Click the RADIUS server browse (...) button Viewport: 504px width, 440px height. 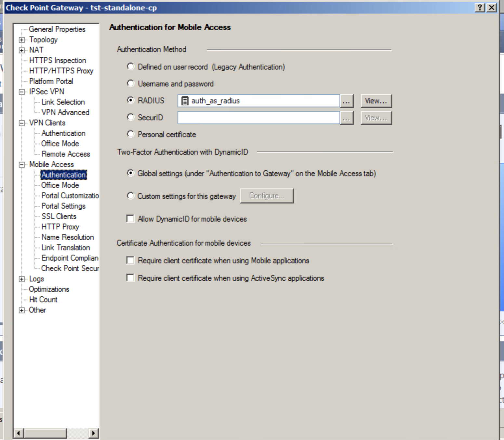(347, 101)
